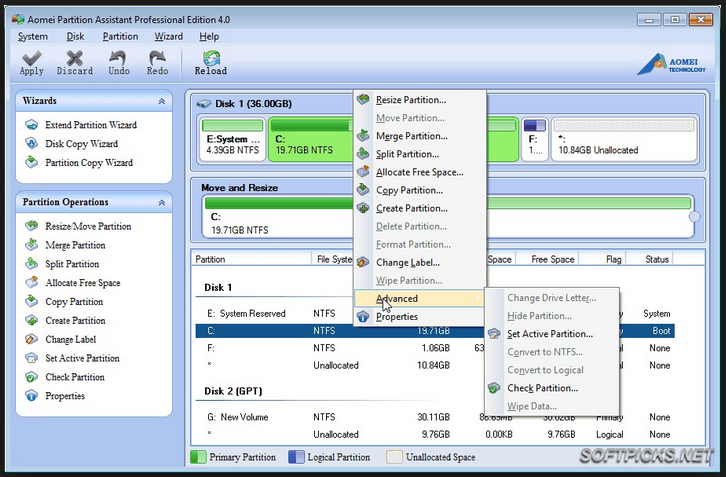
Task: Click the Resize Partition context menu icon
Action: click(x=363, y=99)
